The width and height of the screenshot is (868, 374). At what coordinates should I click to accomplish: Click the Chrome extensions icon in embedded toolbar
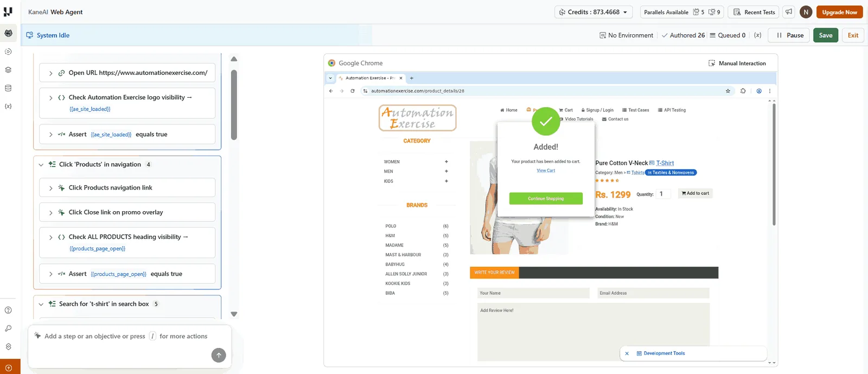click(743, 91)
